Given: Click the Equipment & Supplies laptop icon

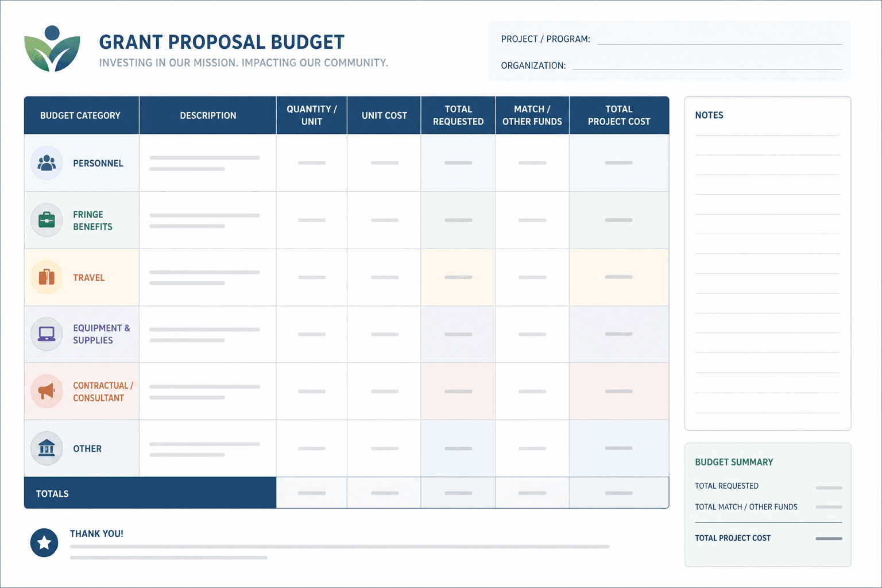Looking at the screenshot, I should [47, 334].
